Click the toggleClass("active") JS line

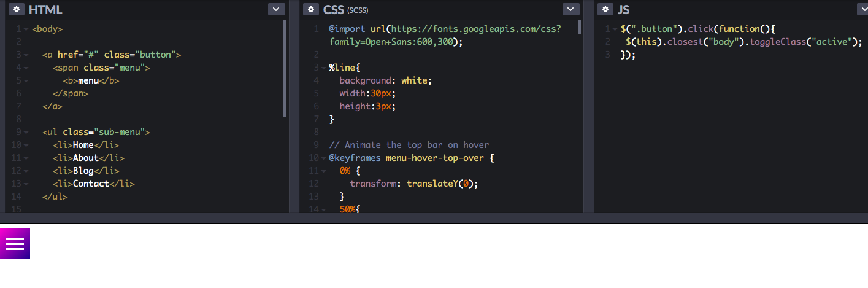(x=744, y=42)
